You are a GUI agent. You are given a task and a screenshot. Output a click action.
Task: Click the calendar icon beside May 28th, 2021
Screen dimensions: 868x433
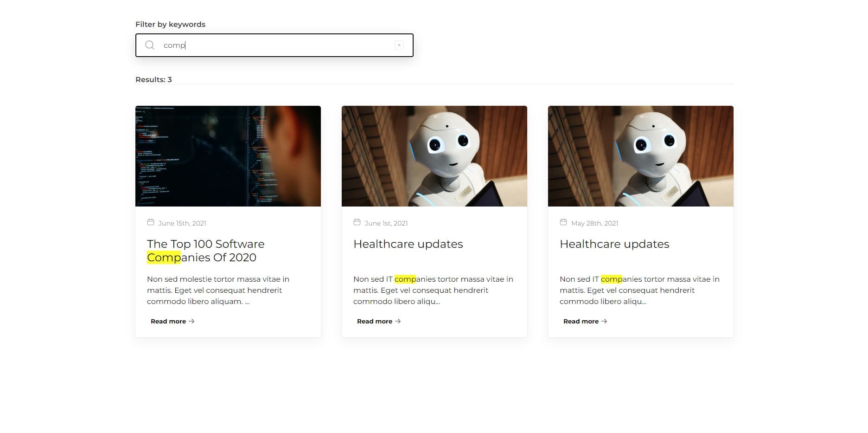(x=563, y=222)
